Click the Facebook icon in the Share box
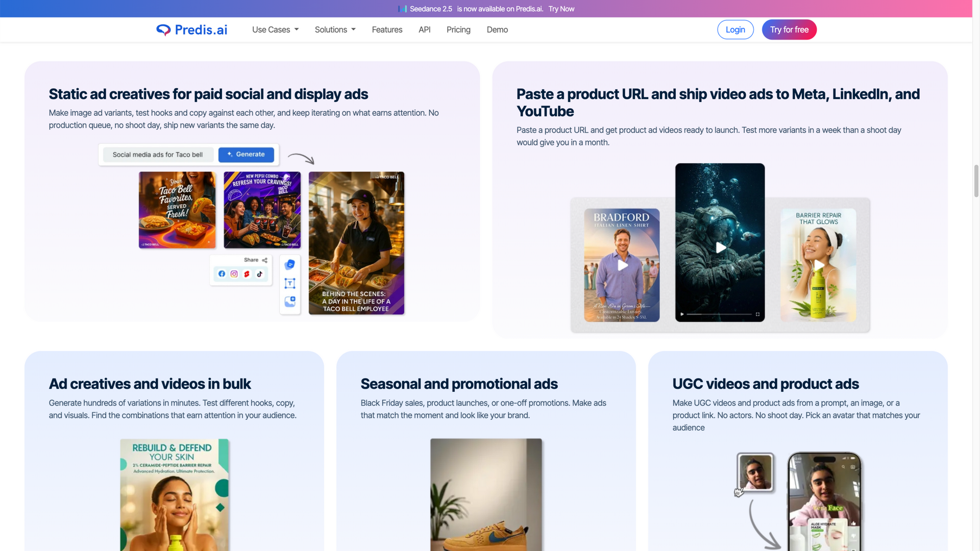The height and width of the screenshot is (551, 980). tap(222, 274)
